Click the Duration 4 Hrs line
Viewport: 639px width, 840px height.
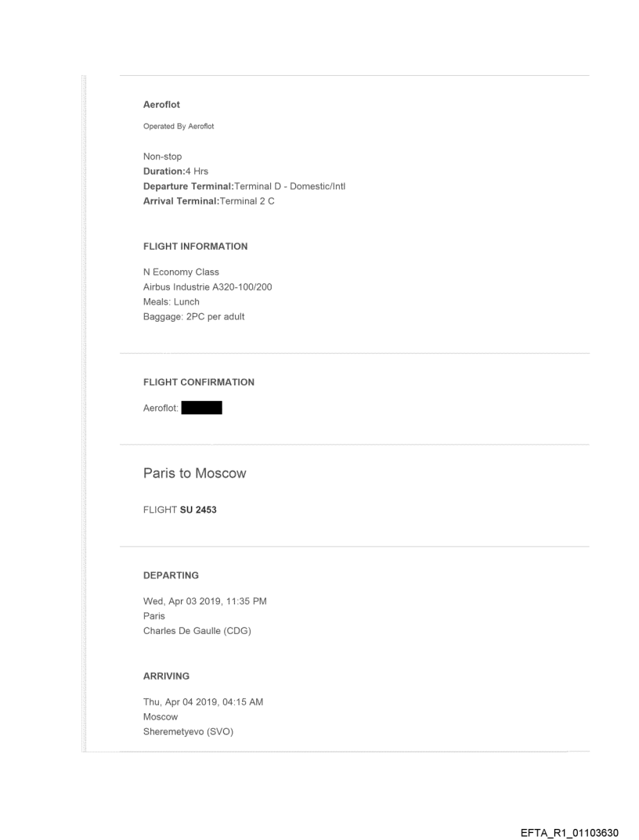175,171
